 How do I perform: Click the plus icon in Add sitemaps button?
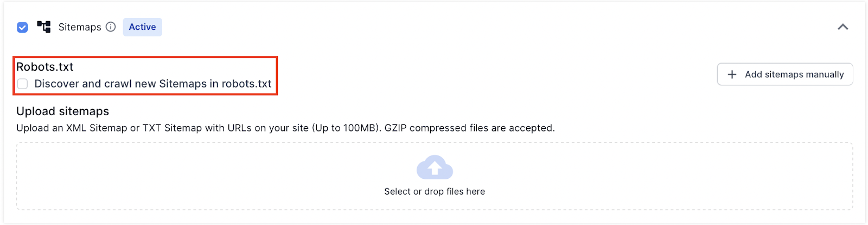(x=732, y=74)
